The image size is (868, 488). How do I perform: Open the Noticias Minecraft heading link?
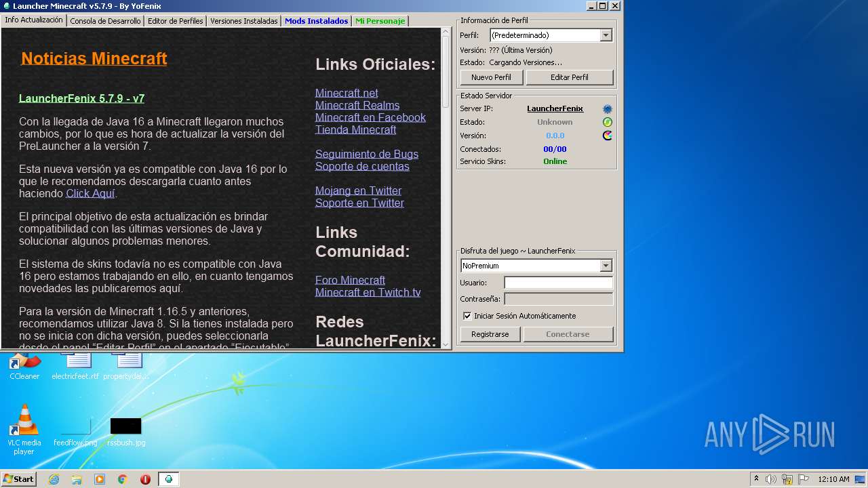coord(94,58)
